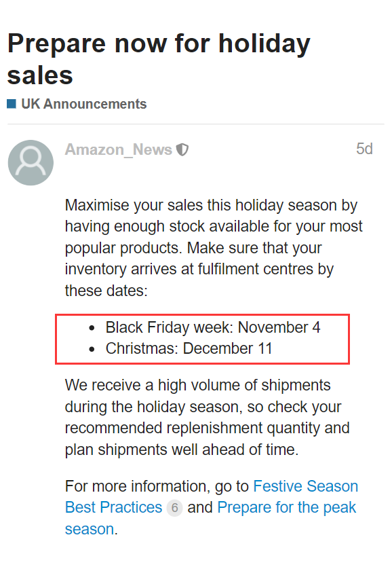Viewport: 392px width, 567px height.
Task: Click the 5d post timestamp
Action: 364,149
